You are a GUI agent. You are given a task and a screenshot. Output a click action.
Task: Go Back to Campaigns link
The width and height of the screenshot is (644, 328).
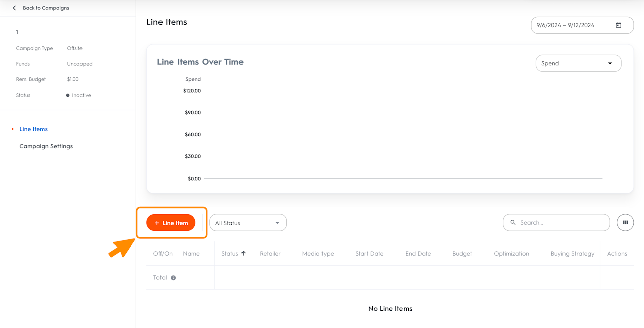click(x=46, y=8)
